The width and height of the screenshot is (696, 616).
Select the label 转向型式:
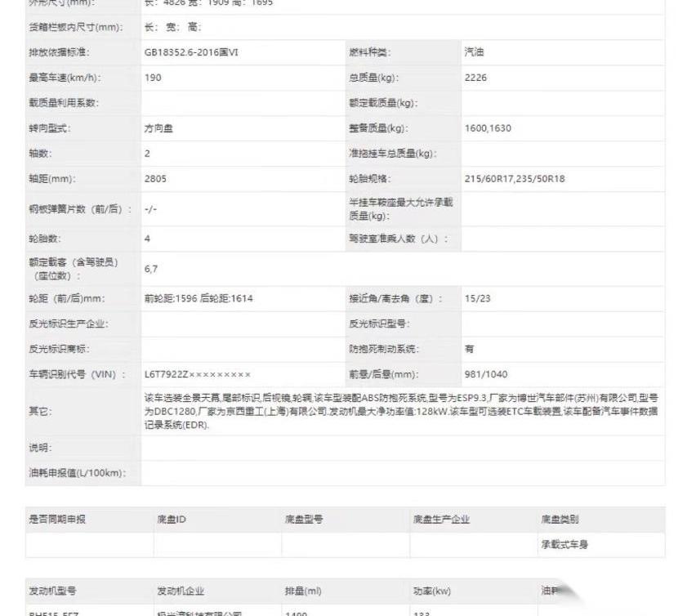click(50, 128)
